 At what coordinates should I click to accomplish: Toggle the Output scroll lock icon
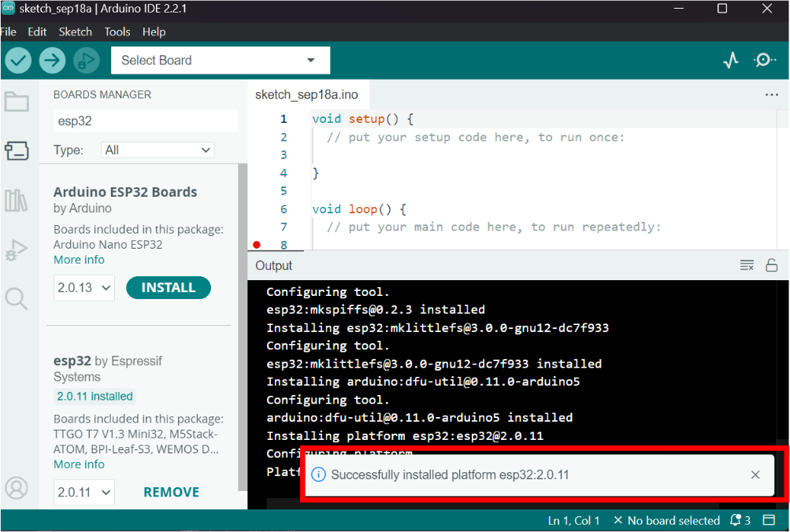tap(771, 265)
